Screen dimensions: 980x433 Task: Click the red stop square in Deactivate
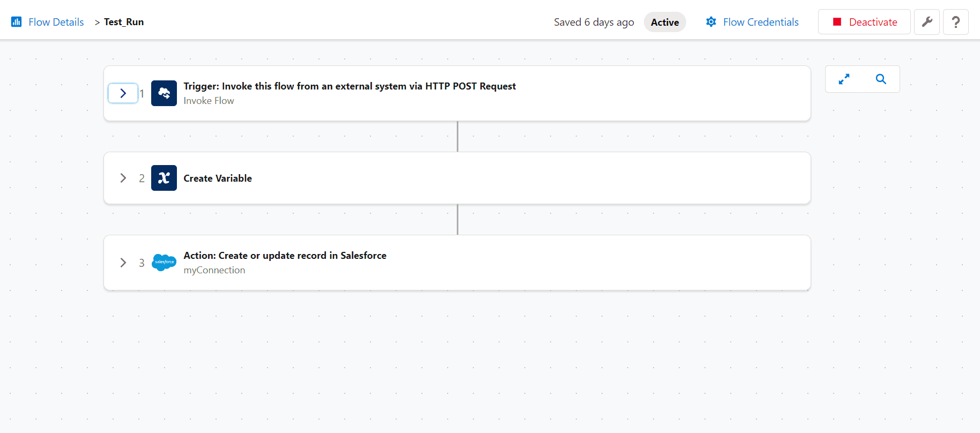pyautogui.click(x=837, y=22)
